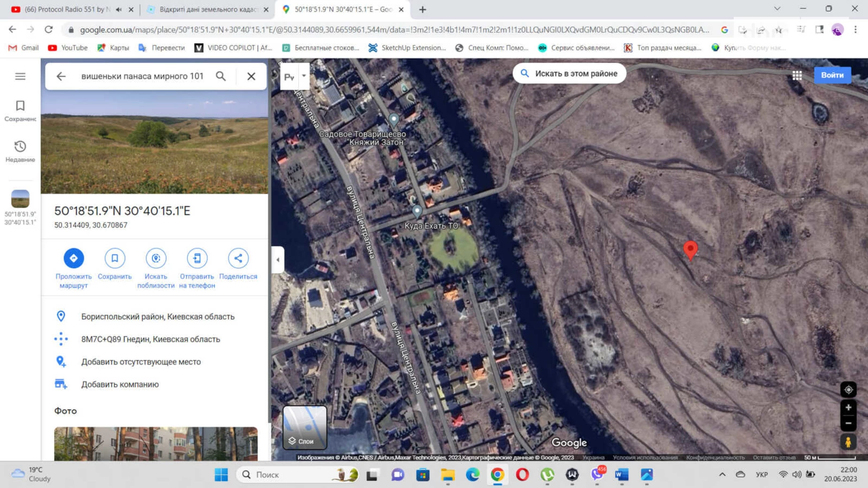
Task: Click 'Искать поблизости' nearby search icon
Action: pyautogui.click(x=156, y=258)
